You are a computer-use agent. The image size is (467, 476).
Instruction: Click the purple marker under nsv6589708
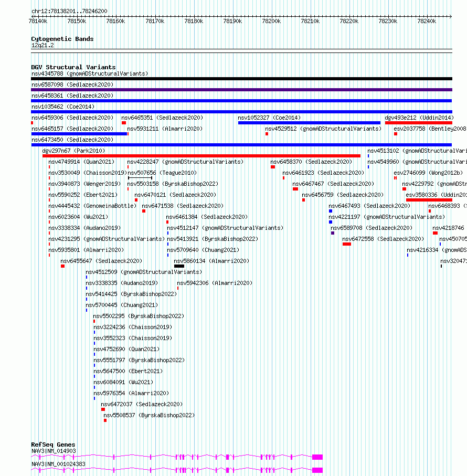tap(333, 233)
